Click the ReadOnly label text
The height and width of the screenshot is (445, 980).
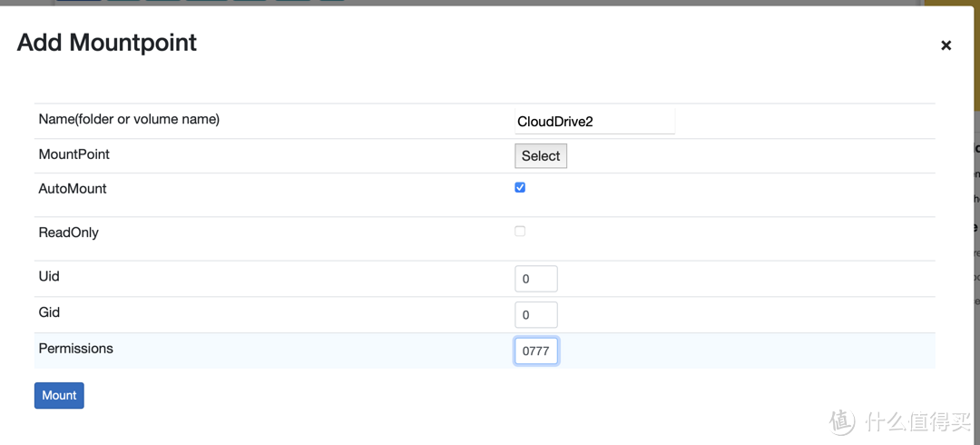tap(68, 232)
